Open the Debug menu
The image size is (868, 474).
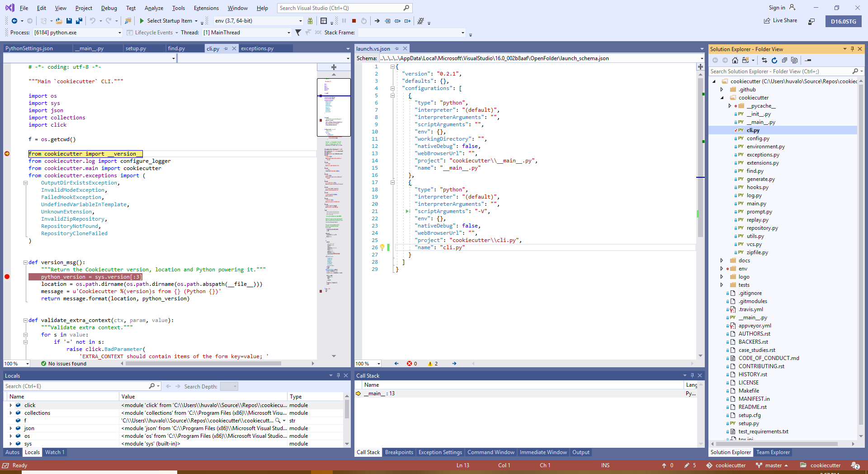[108, 8]
